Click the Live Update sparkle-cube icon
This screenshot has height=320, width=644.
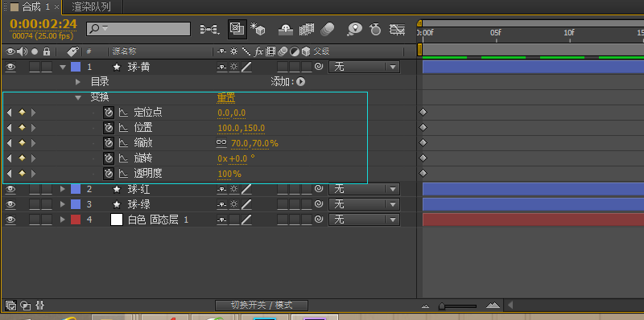tap(258, 29)
